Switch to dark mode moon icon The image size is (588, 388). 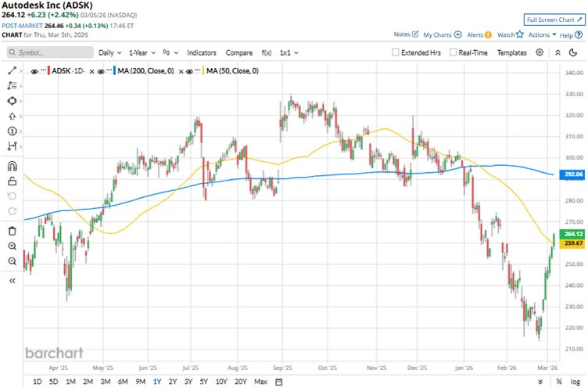pos(558,52)
